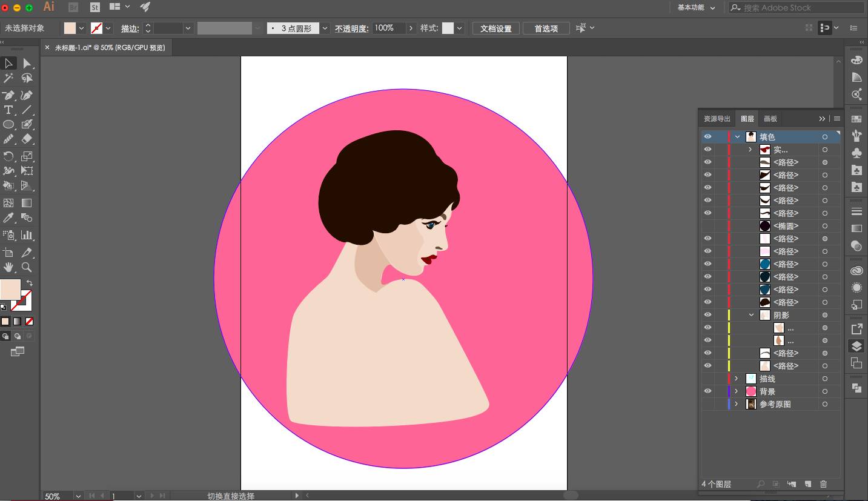Switch to the 画板 tab
The image size is (868, 501).
[770, 119]
